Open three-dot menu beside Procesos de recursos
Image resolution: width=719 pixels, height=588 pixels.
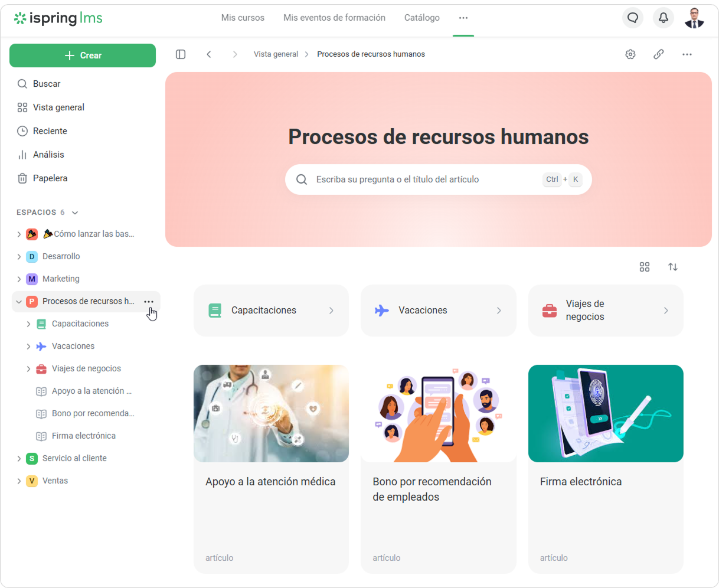(x=149, y=302)
